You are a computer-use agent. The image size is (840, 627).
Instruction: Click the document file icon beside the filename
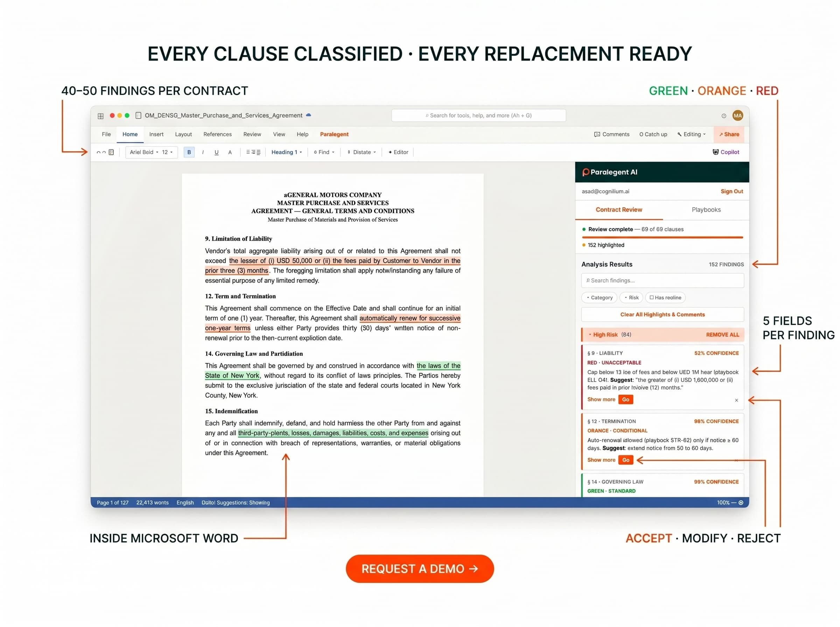click(139, 115)
